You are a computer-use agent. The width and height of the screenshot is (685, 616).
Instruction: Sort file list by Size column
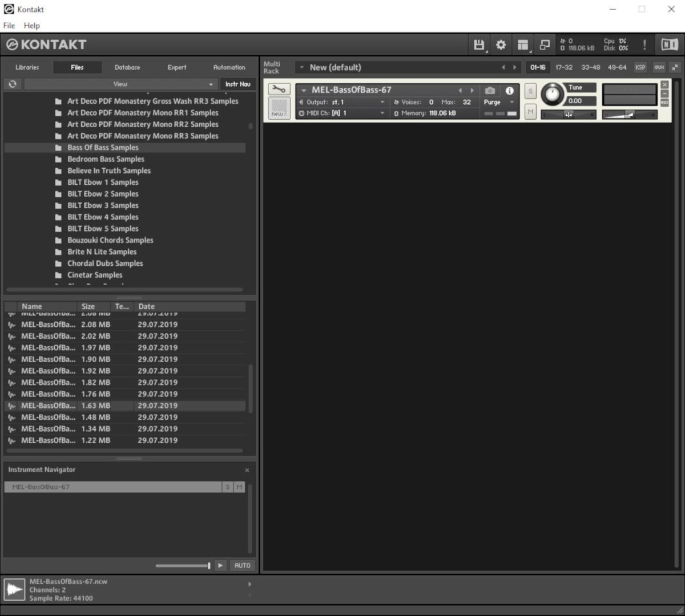[x=95, y=306]
